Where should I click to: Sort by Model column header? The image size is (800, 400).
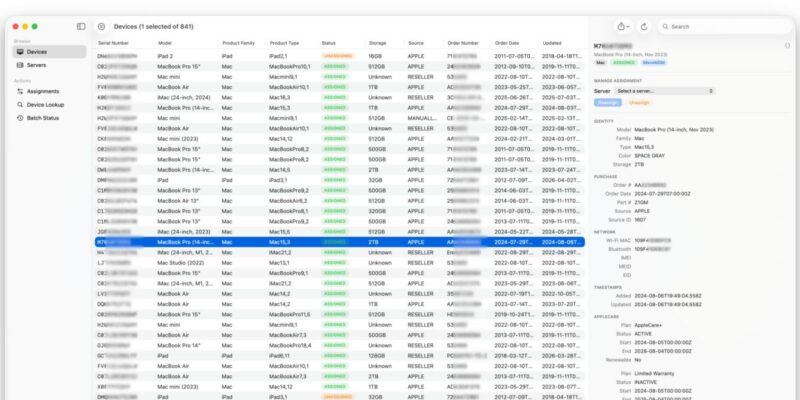point(164,43)
